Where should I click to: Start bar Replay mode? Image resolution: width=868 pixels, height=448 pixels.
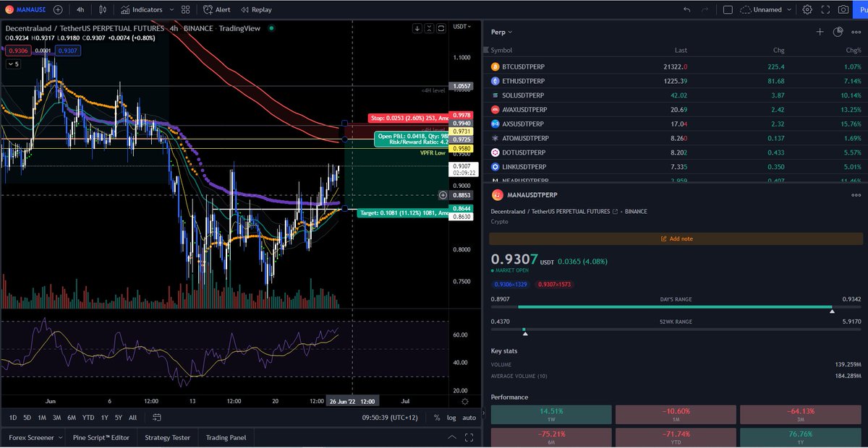coord(257,10)
